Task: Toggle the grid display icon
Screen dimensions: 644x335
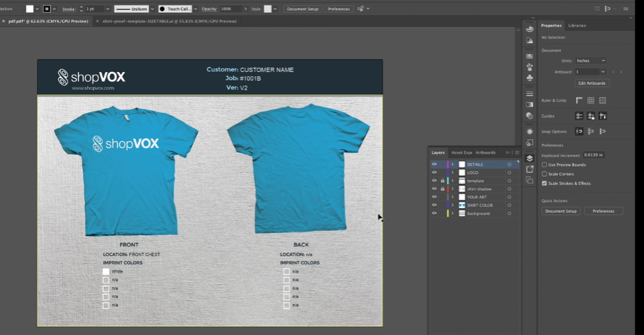Action: [591, 101]
